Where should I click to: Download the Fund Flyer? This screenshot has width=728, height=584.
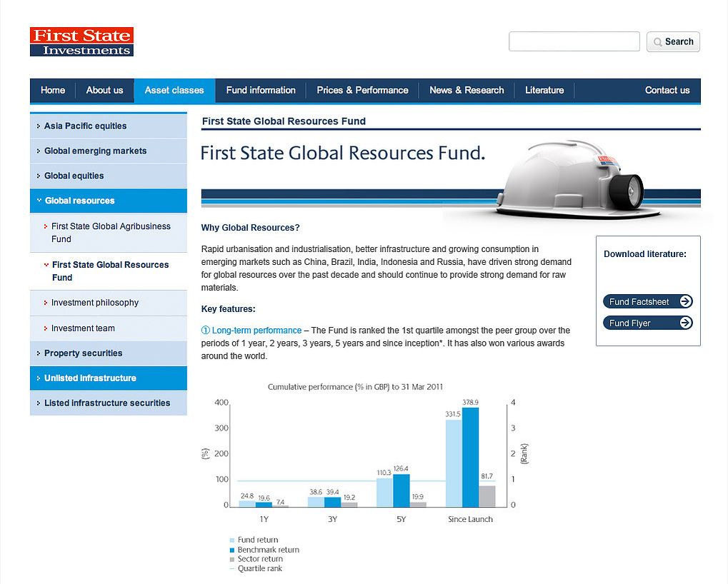pos(648,323)
